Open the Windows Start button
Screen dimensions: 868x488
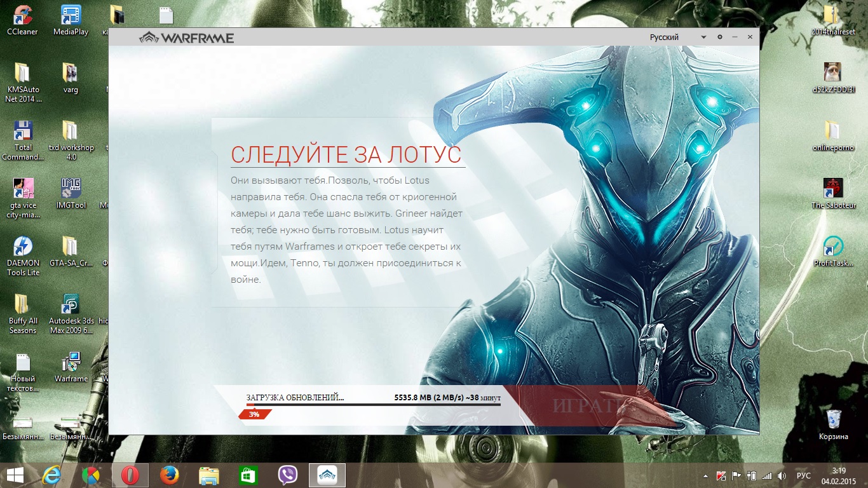coord(15,475)
